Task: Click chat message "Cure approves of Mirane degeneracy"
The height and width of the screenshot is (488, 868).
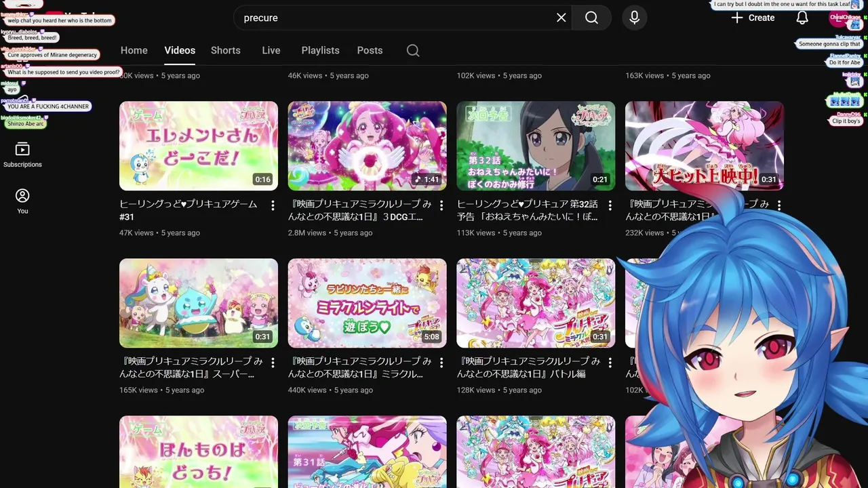Action: (52, 55)
